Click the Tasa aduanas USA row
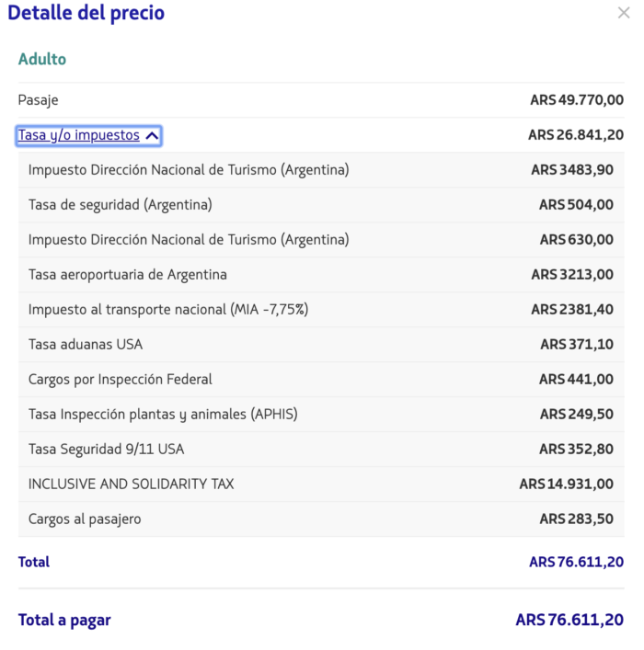 pos(86,345)
